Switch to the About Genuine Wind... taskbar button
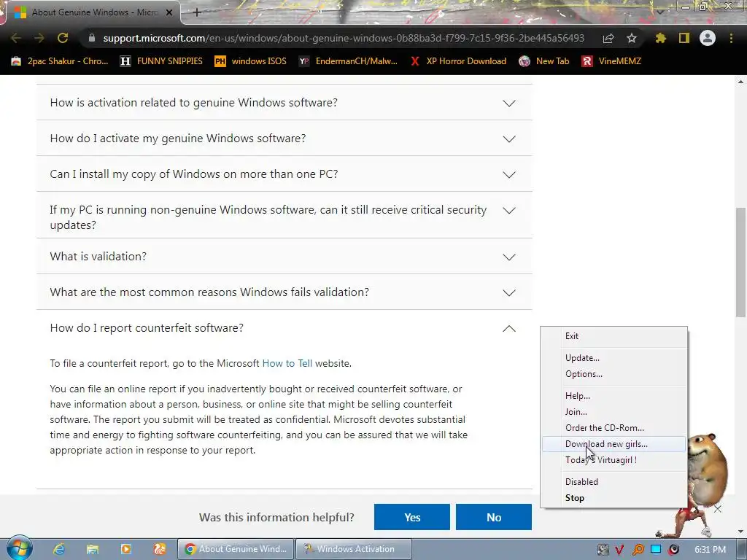Viewport: 747px width, 560px height. coord(236,549)
